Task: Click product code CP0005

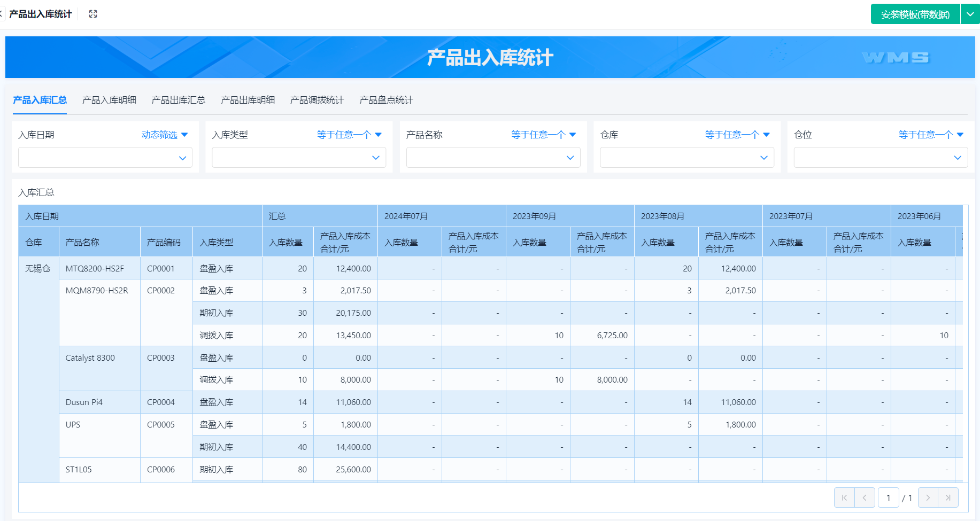Action: [x=166, y=436]
